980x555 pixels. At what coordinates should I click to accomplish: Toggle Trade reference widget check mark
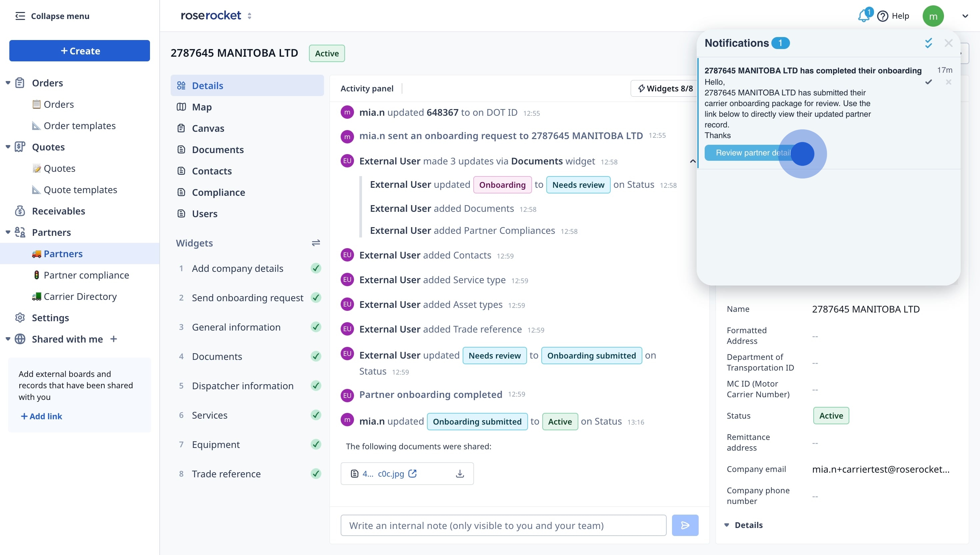click(x=316, y=474)
